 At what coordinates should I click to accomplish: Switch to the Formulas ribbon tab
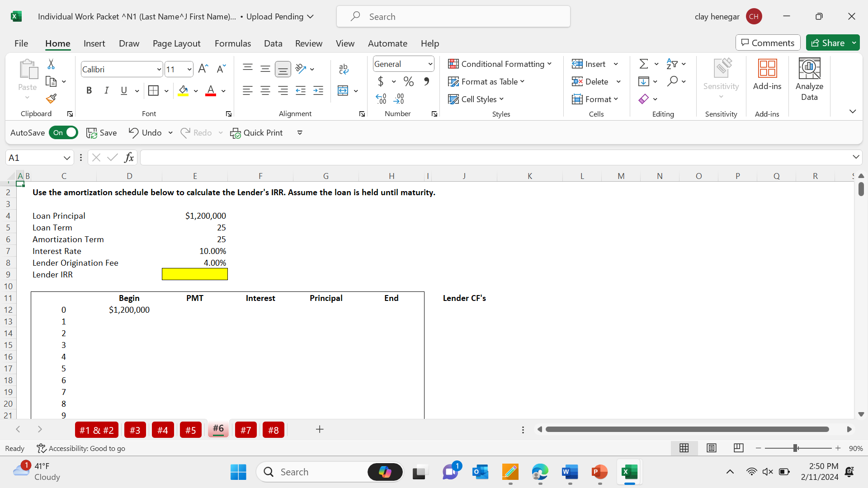pos(232,43)
